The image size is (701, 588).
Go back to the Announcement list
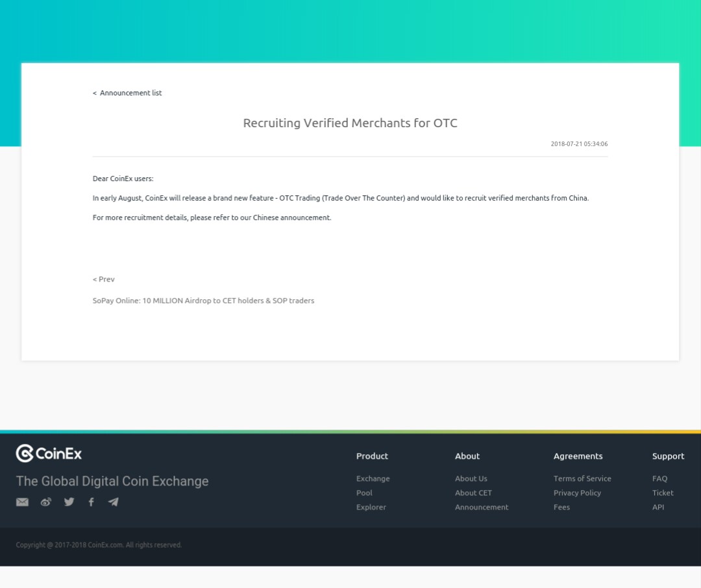(127, 93)
